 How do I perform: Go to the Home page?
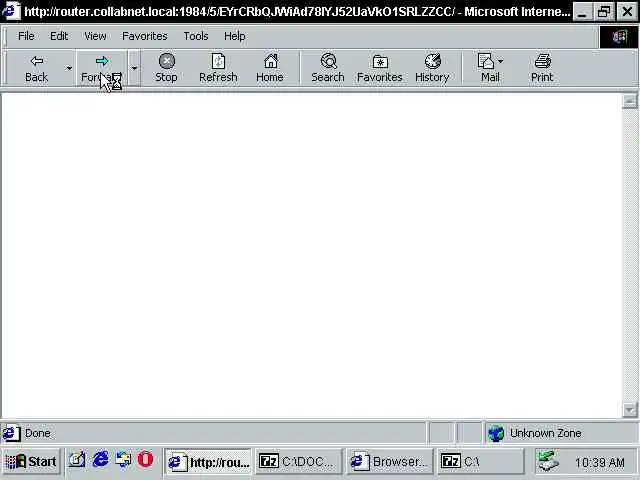270,68
